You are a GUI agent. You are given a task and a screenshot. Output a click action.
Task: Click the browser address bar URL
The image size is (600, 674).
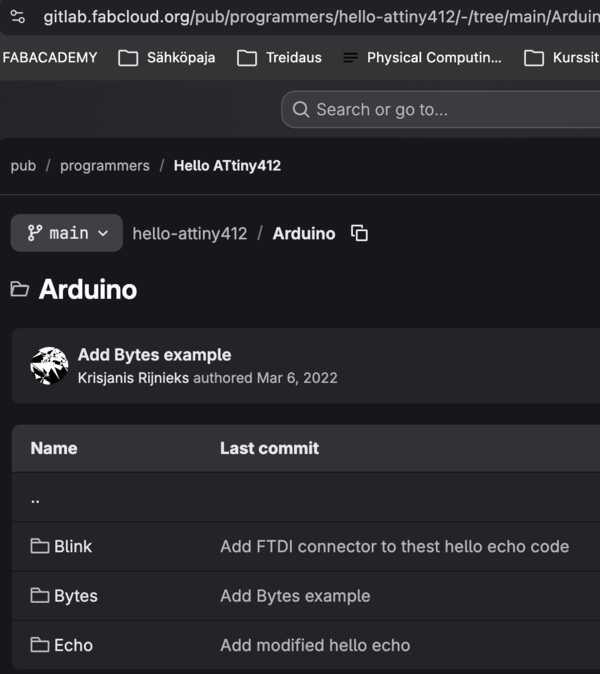click(x=320, y=18)
